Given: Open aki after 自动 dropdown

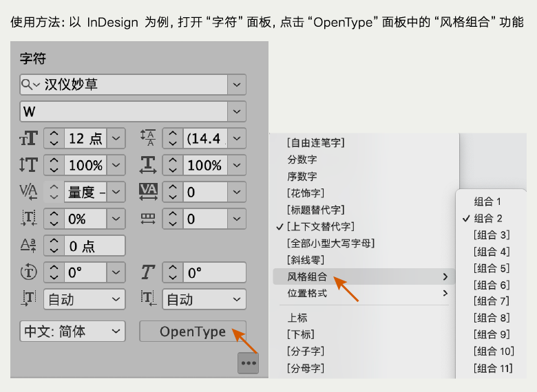Looking at the screenshot, I should [x=204, y=299].
